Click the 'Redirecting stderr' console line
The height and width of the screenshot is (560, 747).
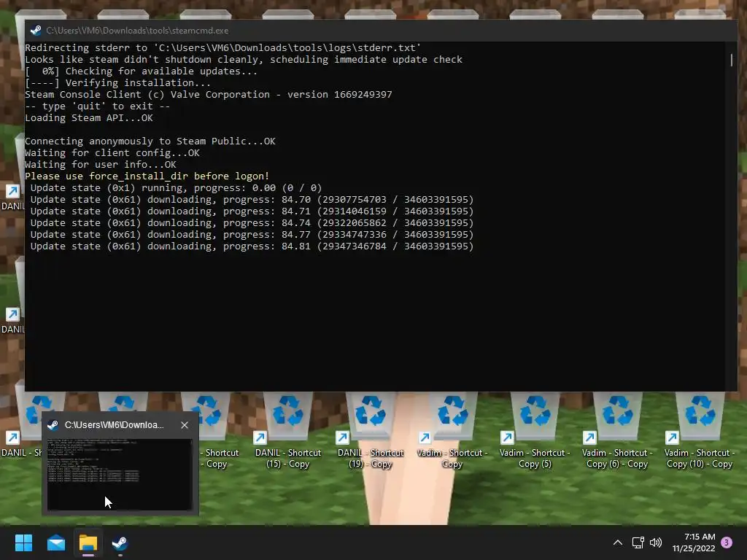point(223,47)
